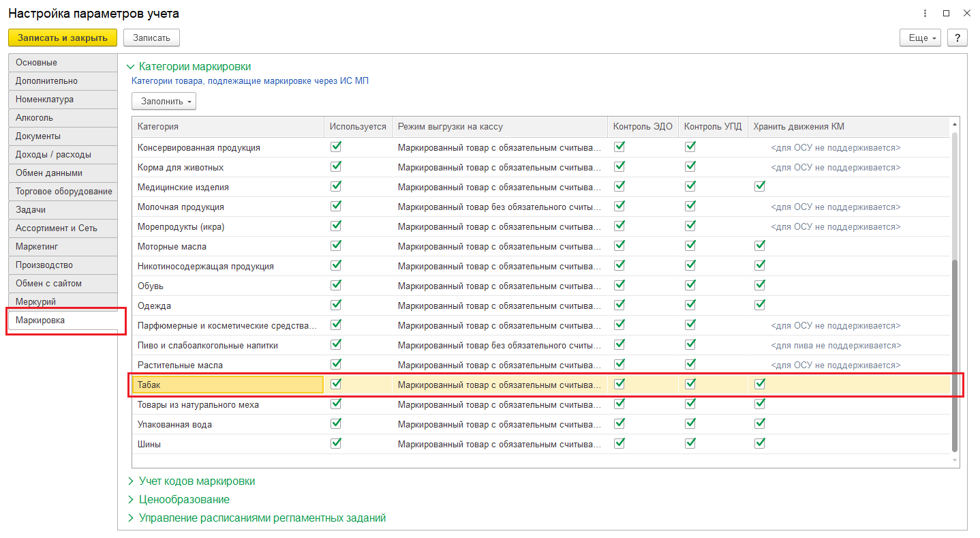Click the 'Записать' button

click(151, 38)
